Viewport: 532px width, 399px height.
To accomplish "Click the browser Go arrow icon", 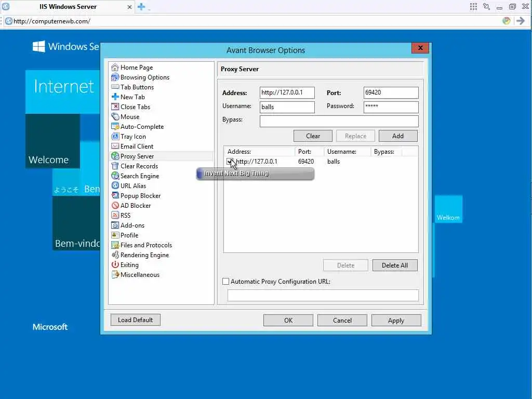I will 521,21.
